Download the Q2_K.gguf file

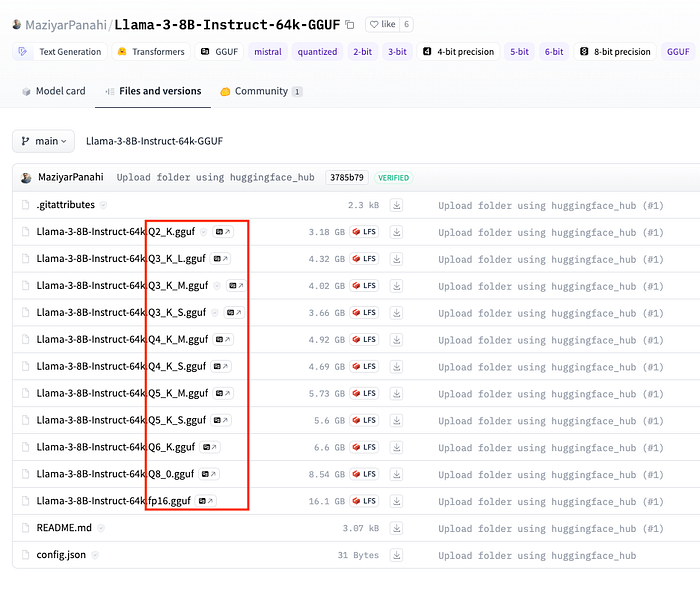point(396,232)
